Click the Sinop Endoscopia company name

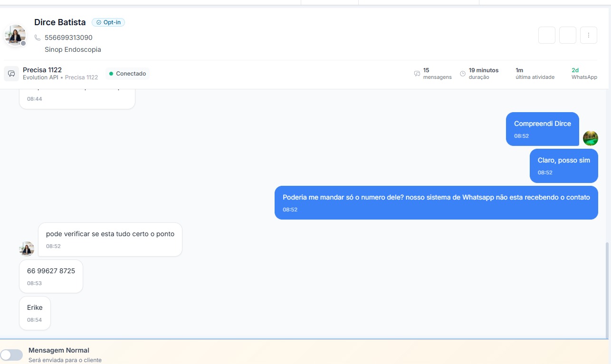click(x=73, y=49)
